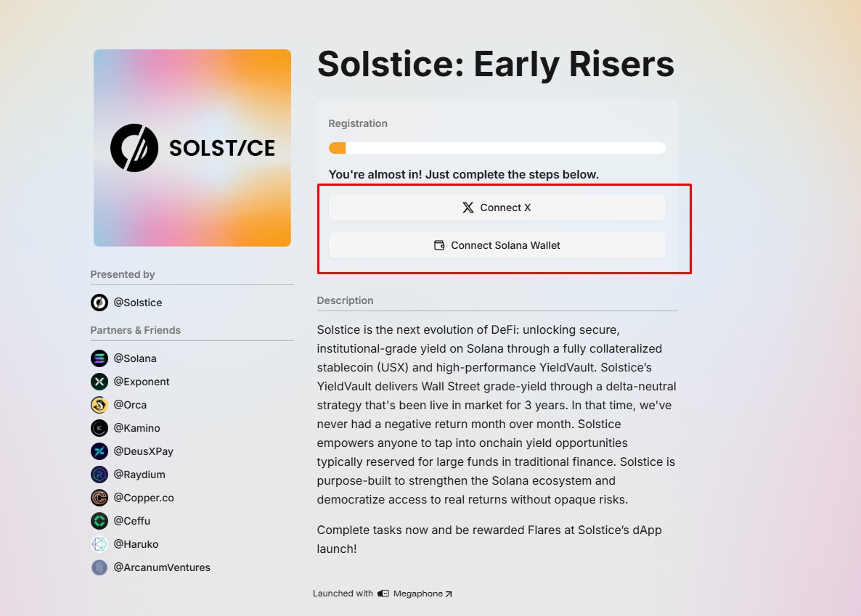Click the Kamino partner logo icon
Image resolution: width=861 pixels, height=616 pixels.
point(99,428)
